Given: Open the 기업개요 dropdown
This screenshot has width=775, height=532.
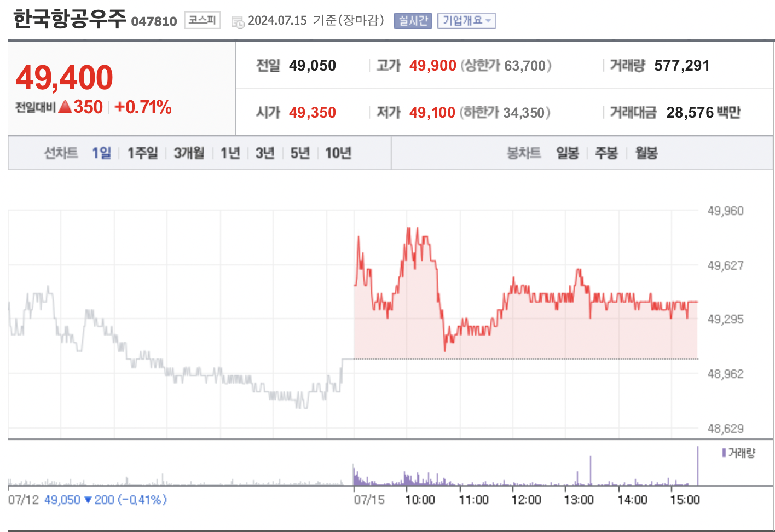Looking at the screenshot, I should (x=466, y=21).
